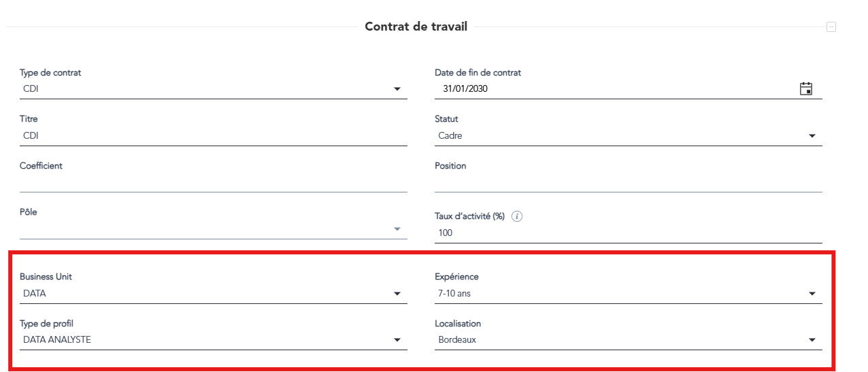Click the Contrat de travail section heading

[x=416, y=28]
